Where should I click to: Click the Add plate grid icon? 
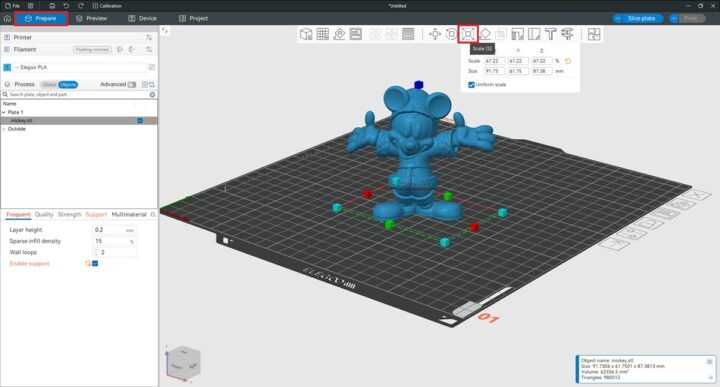point(323,34)
